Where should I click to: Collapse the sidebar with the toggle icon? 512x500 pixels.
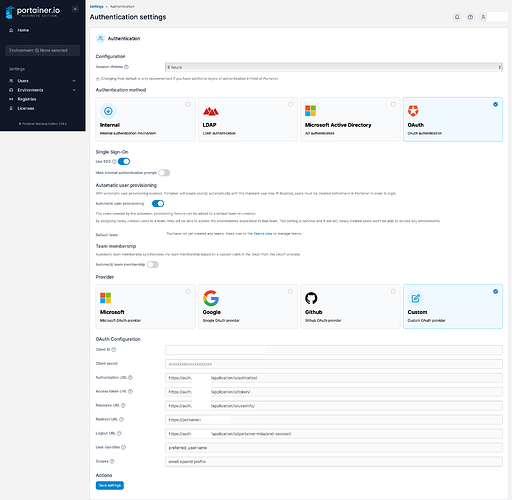tap(75, 9)
